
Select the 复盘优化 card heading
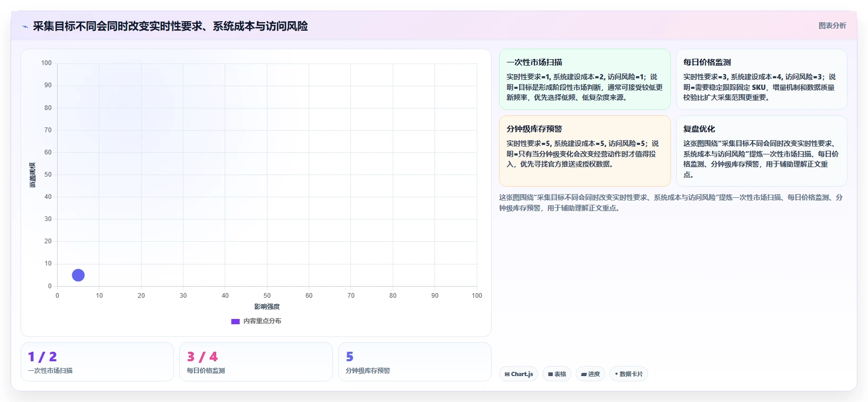(699, 129)
